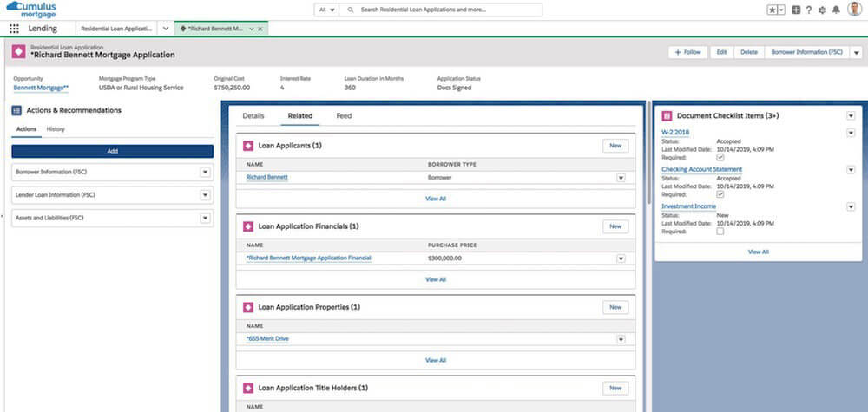868x412 pixels.
Task: Expand Assets and Liabilities (FSC) dropdown
Action: click(x=205, y=218)
